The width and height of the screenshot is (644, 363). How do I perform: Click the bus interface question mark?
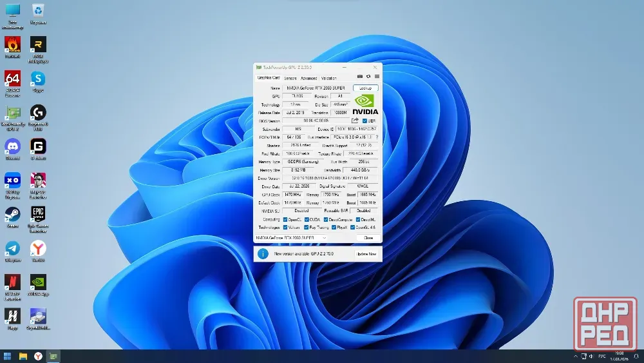(377, 137)
